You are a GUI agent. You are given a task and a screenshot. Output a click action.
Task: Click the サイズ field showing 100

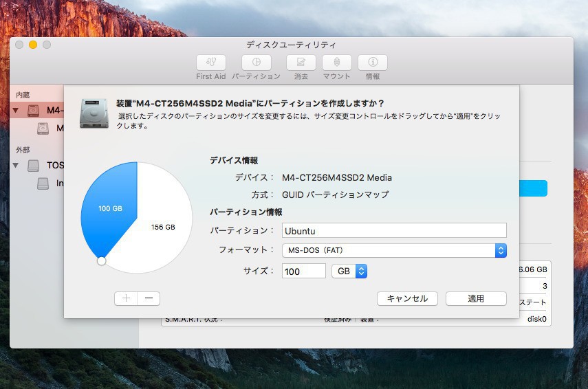click(304, 271)
